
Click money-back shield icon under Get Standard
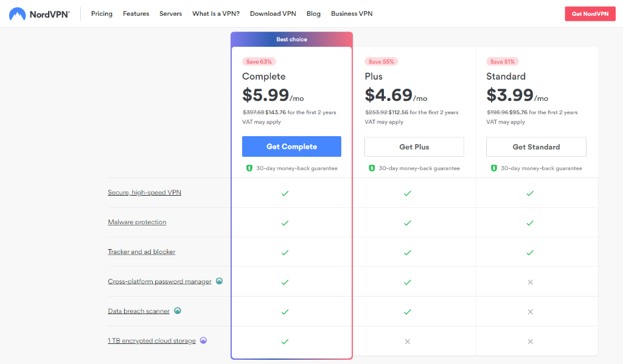coord(493,168)
